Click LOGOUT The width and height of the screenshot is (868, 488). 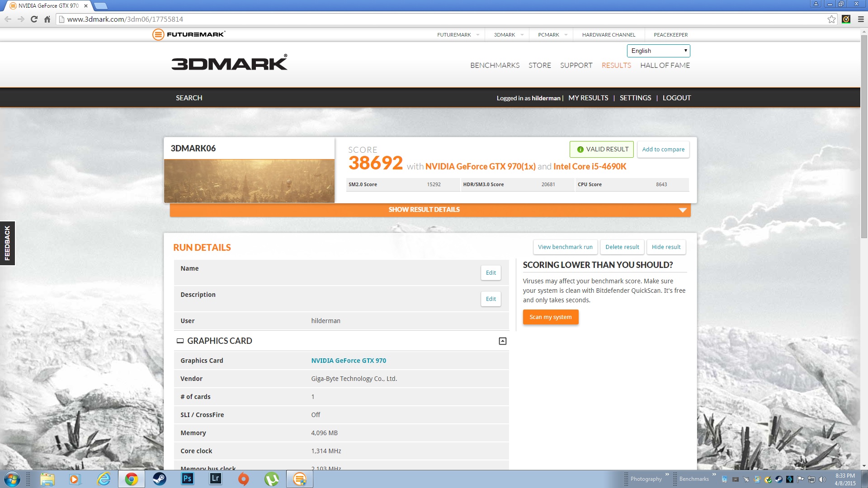[676, 98]
